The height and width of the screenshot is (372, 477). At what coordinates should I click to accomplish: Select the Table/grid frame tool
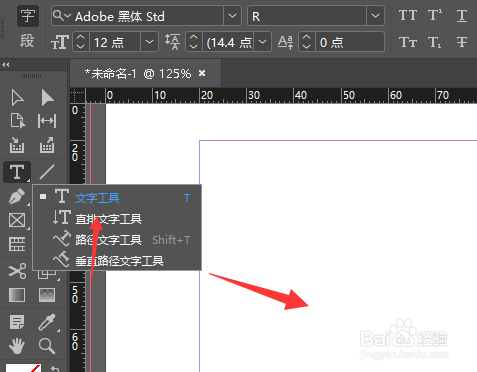pyautogui.click(x=17, y=244)
